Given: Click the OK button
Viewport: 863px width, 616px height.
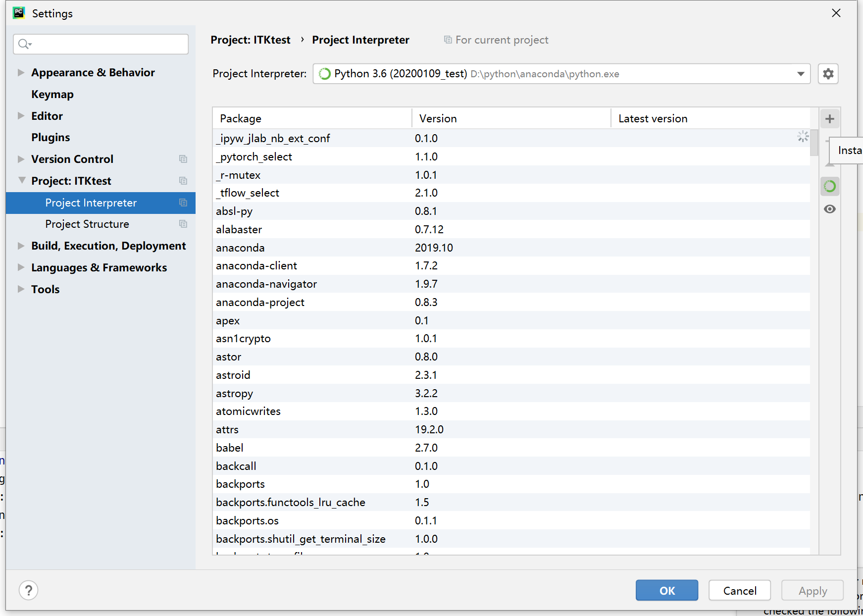Looking at the screenshot, I should tap(667, 590).
